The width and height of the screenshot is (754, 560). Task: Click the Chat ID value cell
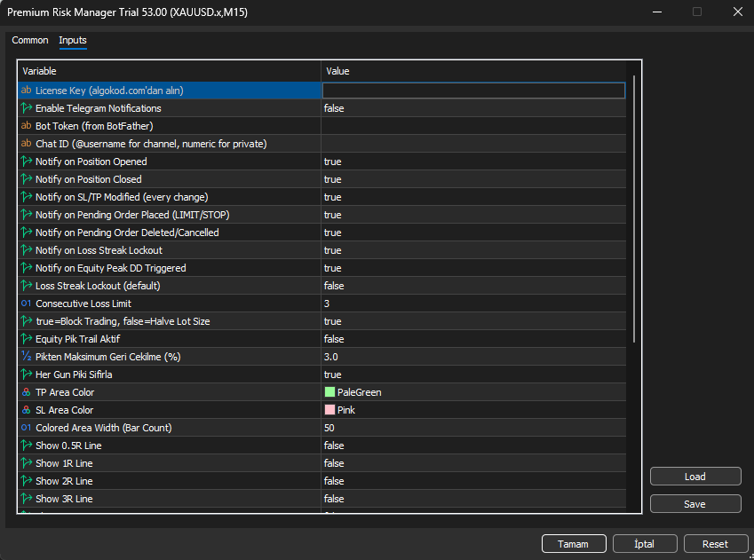pos(473,144)
